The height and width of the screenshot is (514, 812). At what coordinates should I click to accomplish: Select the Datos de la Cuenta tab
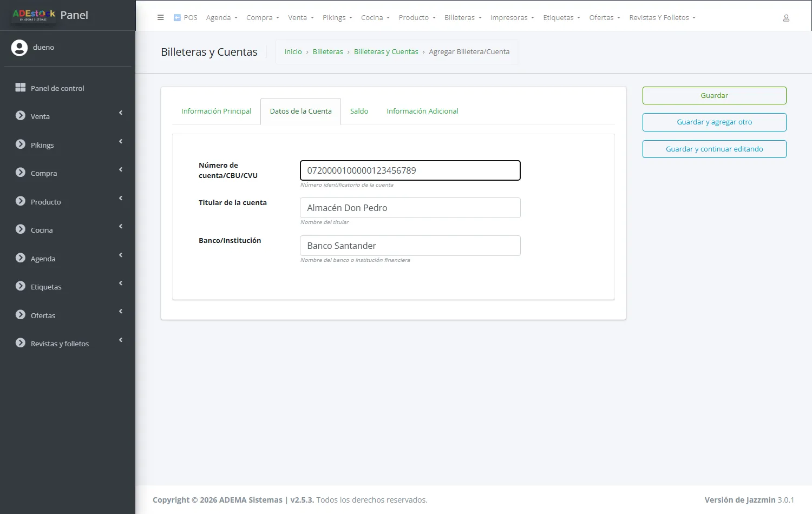[301, 111]
